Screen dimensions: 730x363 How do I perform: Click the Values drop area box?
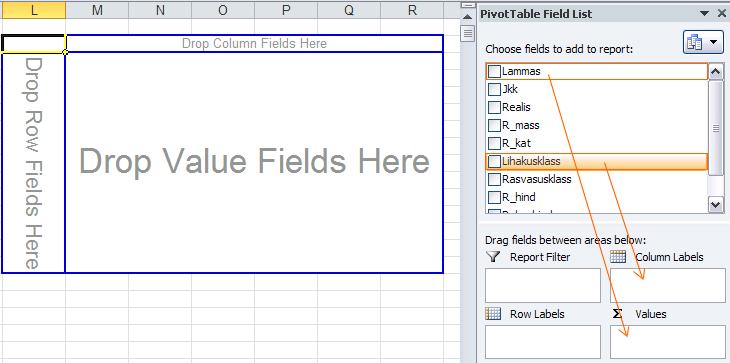coord(668,342)
